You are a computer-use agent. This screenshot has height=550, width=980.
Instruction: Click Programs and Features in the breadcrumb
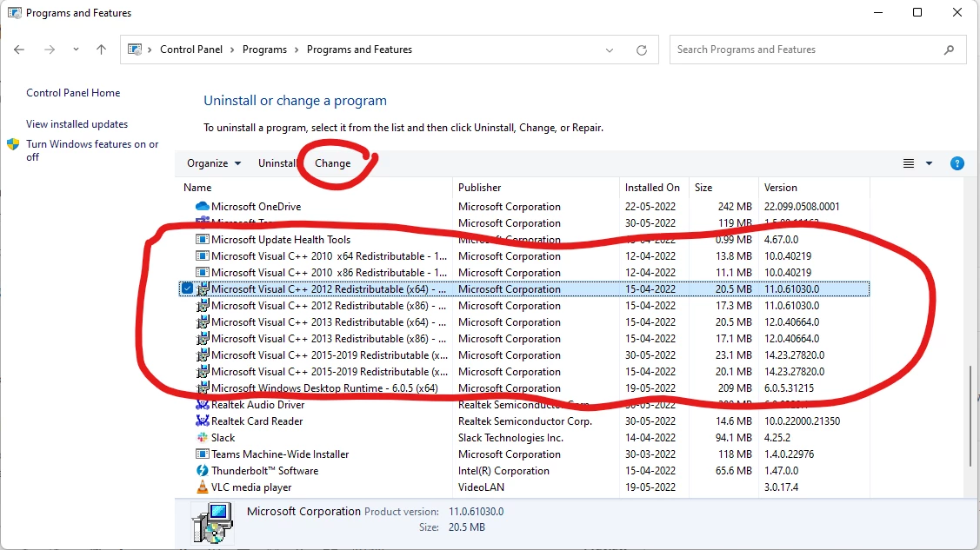pyautogui.click(x=359, y=50)
